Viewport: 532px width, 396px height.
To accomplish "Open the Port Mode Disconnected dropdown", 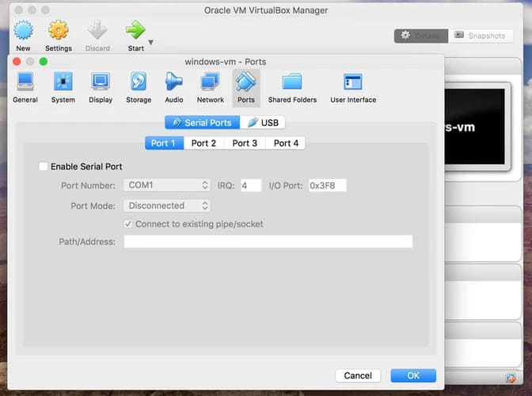I will click(166, 206).
